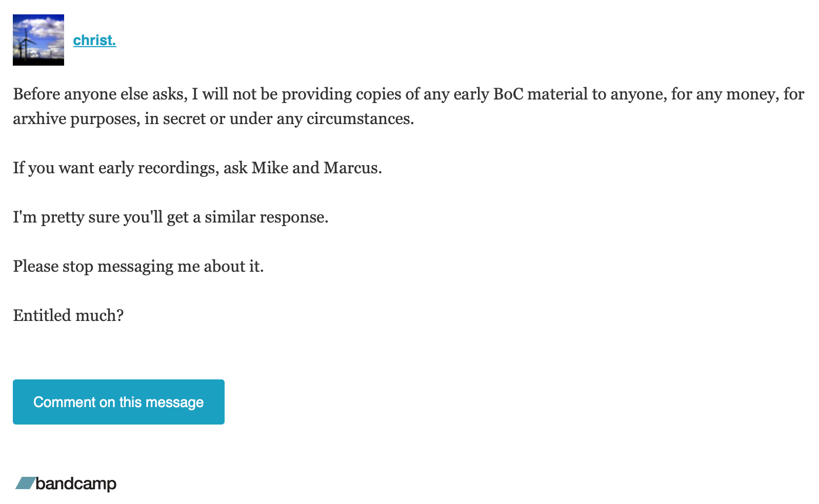Click the "bandcamp" wordmark text

click(76, 483)
